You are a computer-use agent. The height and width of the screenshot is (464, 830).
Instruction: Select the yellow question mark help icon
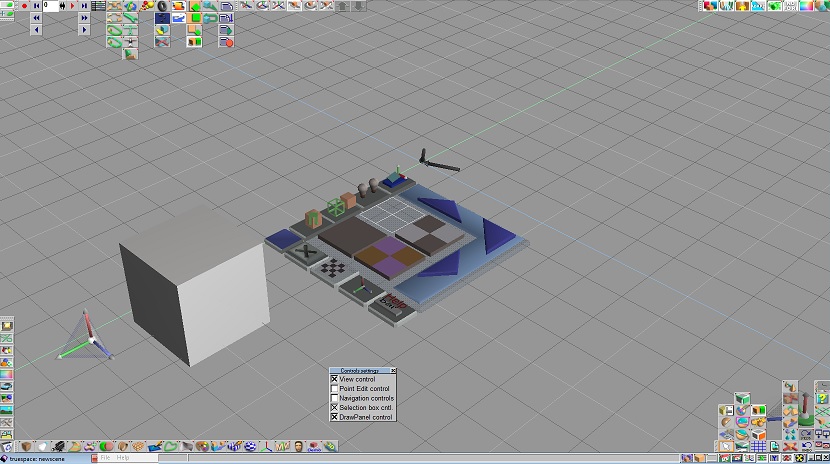(x=822, y=398)
